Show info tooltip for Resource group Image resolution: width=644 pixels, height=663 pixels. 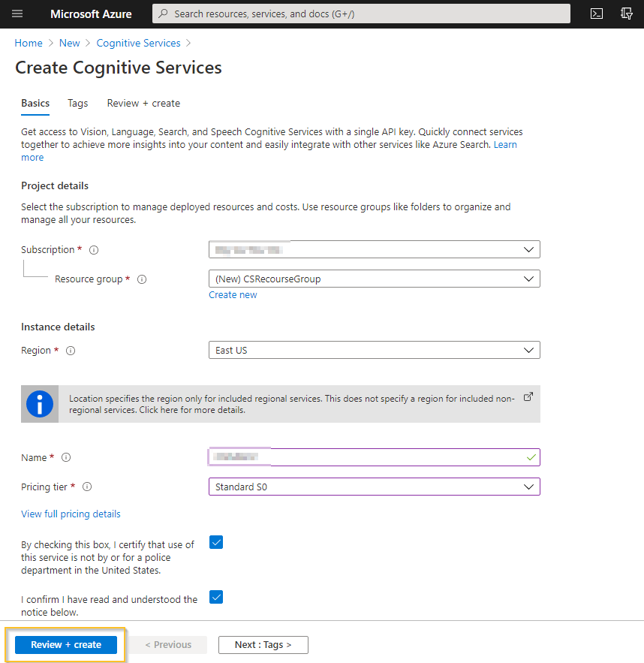click(142, 279)
